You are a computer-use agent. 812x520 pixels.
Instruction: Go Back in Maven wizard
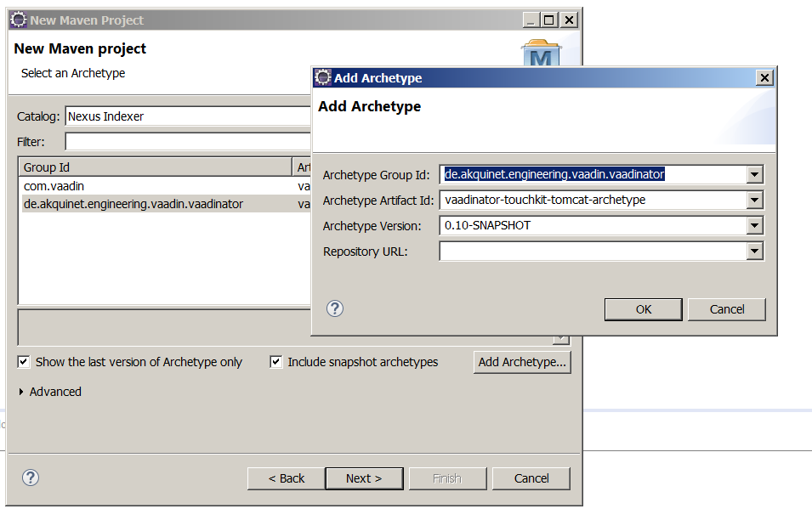(287, 478)
